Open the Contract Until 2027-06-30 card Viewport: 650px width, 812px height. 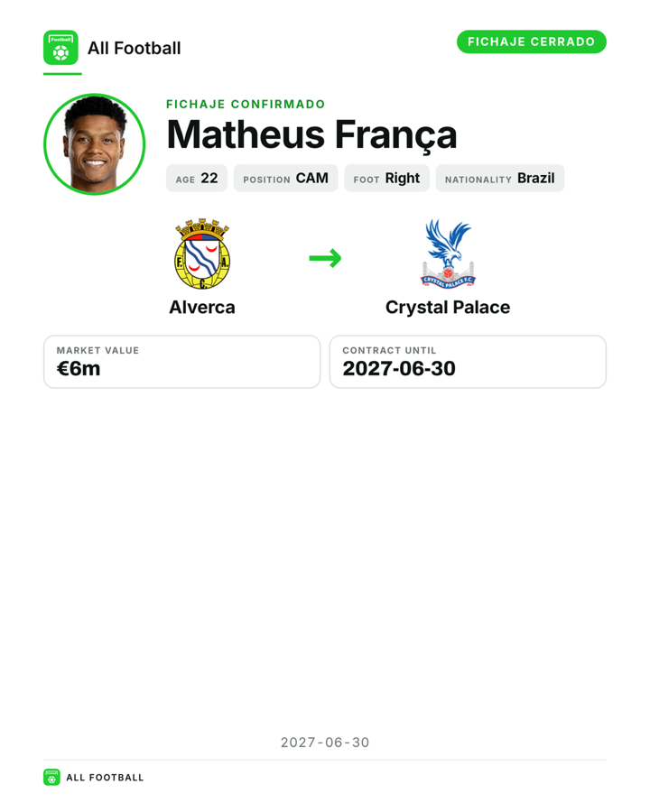click(x=468, y=362)
